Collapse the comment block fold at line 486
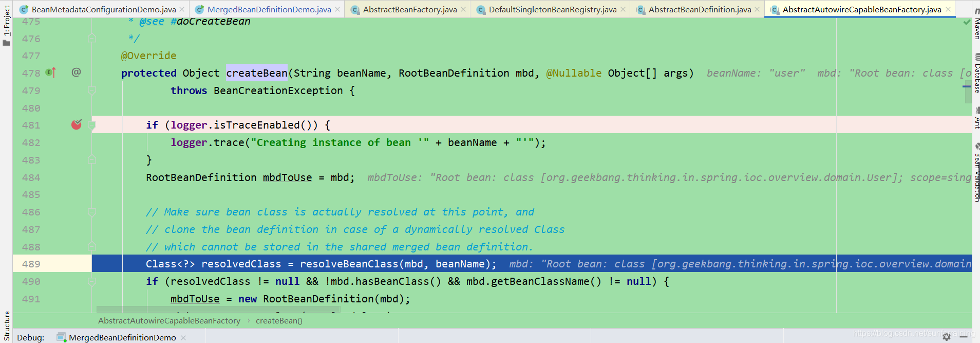The width and height of the screenshot is (980, 343). pos(92,212)
